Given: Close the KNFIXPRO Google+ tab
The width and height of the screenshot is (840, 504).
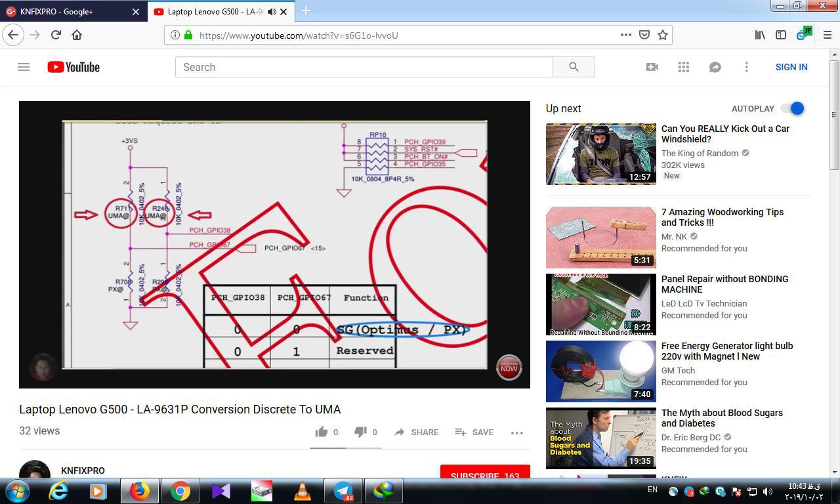Looking at the screenshot, I should (136, 12).
